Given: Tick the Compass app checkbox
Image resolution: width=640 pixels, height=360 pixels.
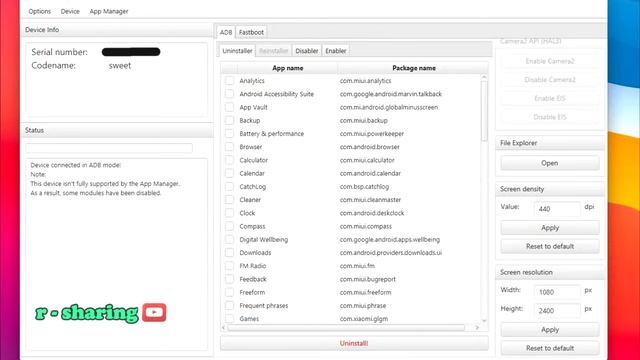Looking at the screenshot, I should coord(229,226).
